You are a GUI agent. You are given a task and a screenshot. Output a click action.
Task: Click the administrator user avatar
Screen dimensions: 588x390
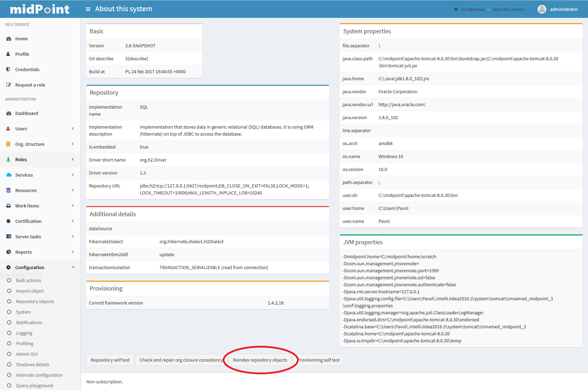[x=541, y=9]
